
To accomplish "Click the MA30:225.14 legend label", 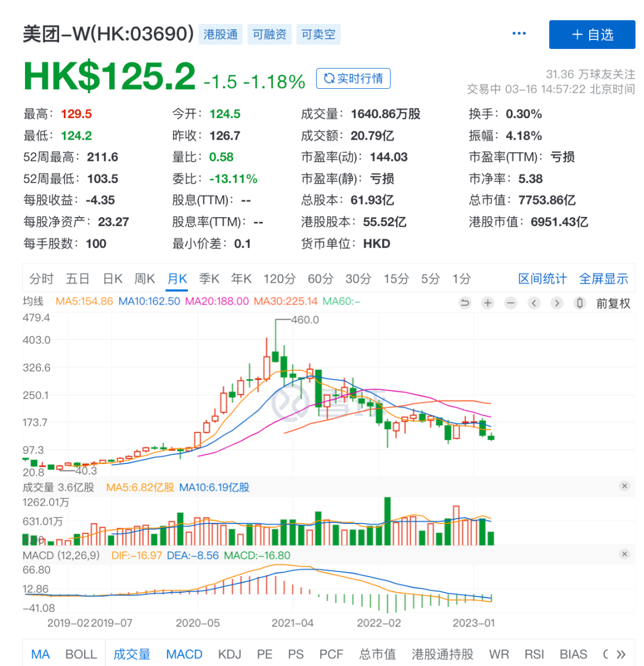I will tap(286, 302).
